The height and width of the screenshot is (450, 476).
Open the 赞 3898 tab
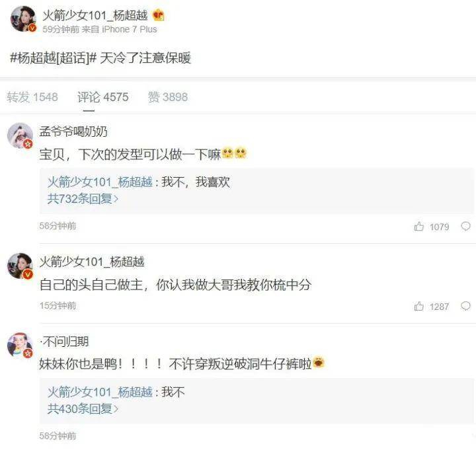point(168,97)
